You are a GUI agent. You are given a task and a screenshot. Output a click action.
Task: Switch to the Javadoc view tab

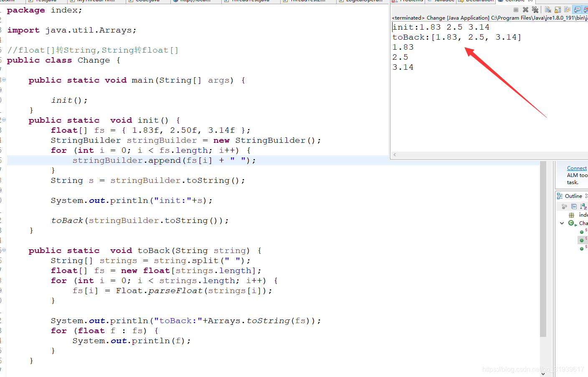(x=441, y=1)
